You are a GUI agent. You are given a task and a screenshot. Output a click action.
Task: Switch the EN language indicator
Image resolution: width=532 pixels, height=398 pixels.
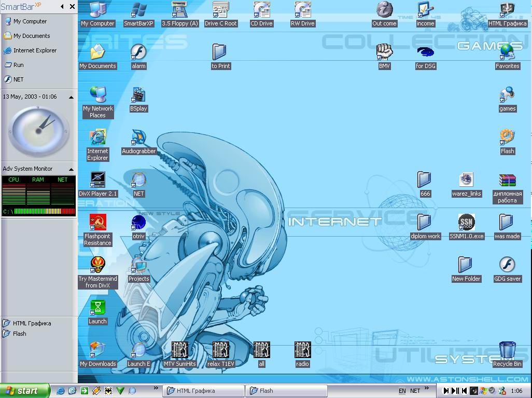(402, 391)
